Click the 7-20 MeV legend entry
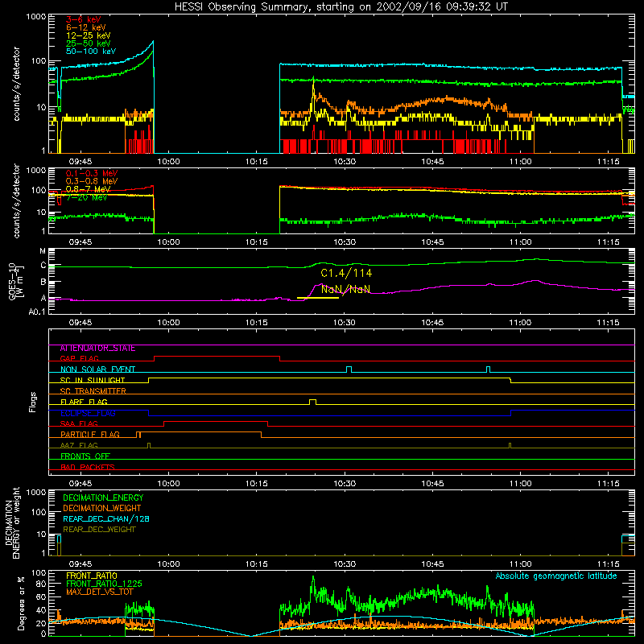The width and height of the screenshot is (644, 644). pyautogui.click(x=86, y=197)
